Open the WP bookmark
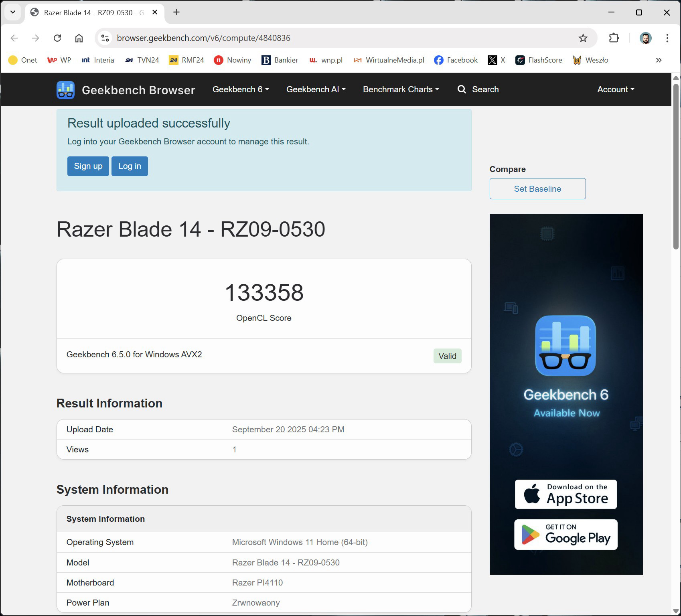Screen dimensions: 681x616 59,60
